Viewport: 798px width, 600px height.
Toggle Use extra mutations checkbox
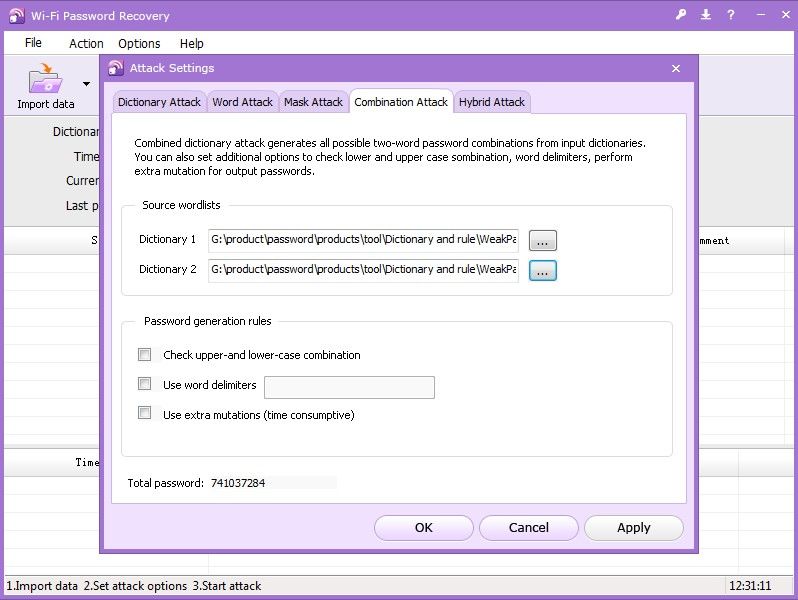tap(145, 414)
